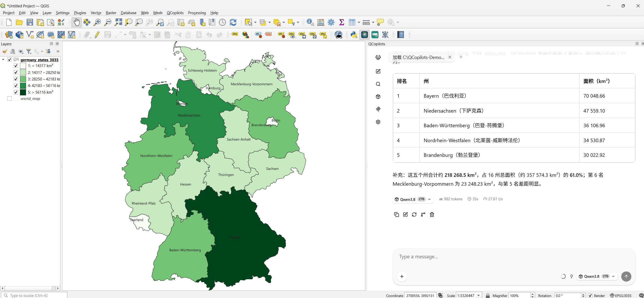Click EPSG:3035 CRS button in status bar
Viewport: 644px width, 298px height.
(x=621, y=295)
